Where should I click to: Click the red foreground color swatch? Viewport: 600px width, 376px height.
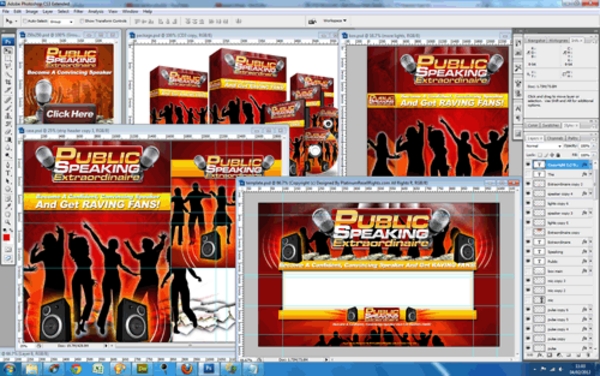(x=6, y=238)
